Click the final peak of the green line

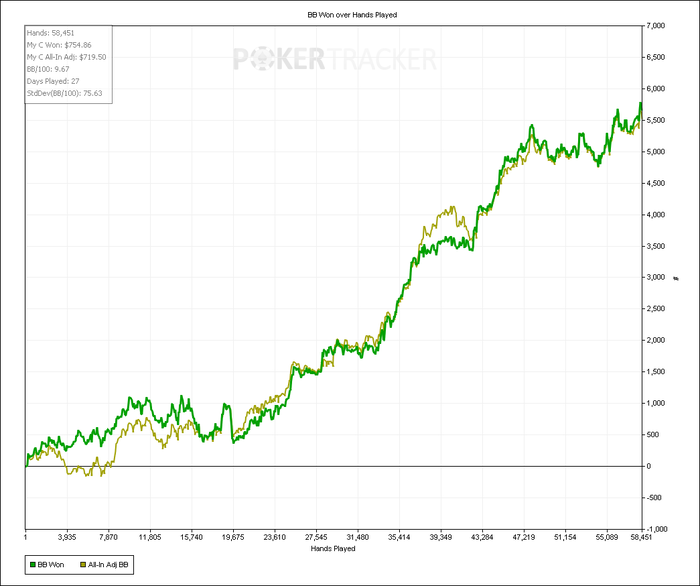click(x=640, y=104)
